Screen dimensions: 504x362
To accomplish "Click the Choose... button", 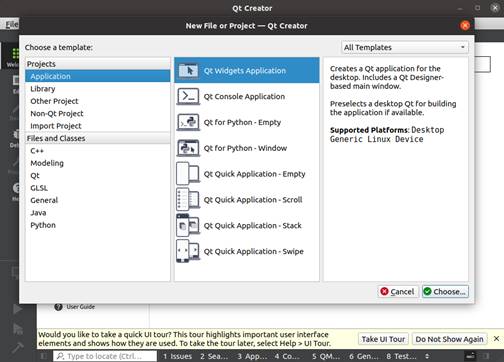I will tap(445, 292).
